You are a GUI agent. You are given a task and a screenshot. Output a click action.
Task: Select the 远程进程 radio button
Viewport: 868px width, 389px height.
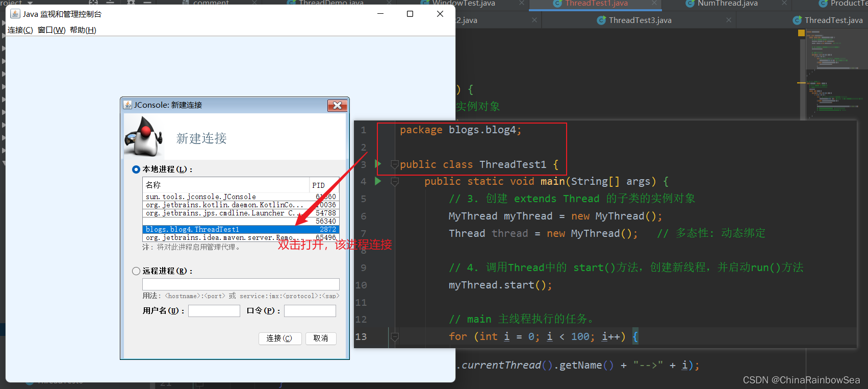[136, 271]
